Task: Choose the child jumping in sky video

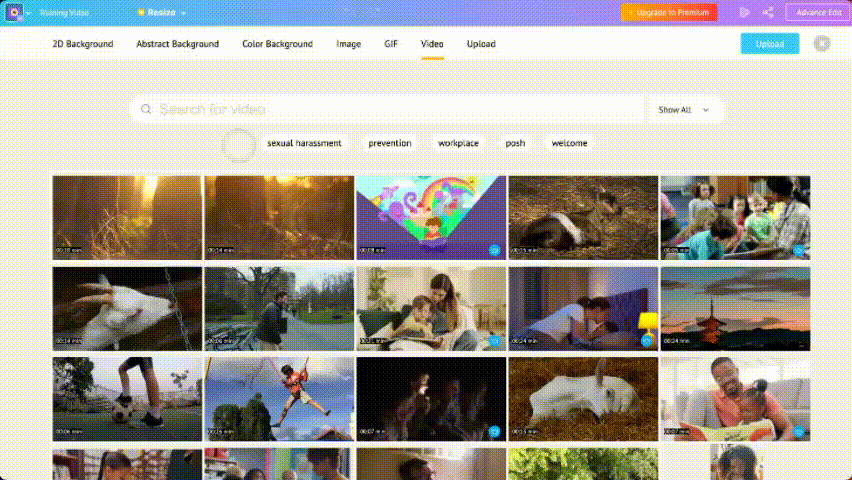Action: click(x=279, y=398)
